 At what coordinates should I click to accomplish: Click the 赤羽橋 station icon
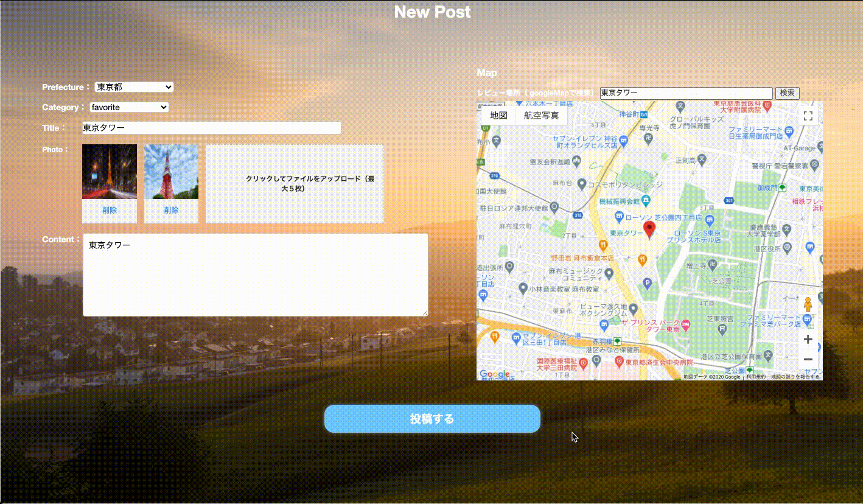pyautogui.click(x=617, y=341)
